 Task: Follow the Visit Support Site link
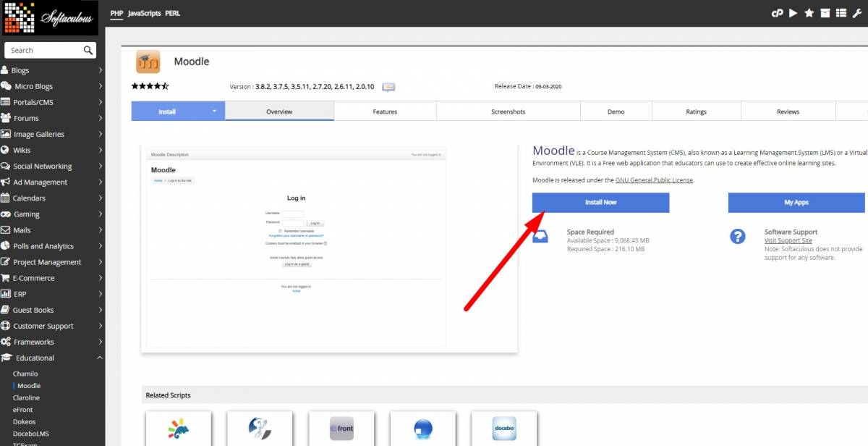pos(788,240)
